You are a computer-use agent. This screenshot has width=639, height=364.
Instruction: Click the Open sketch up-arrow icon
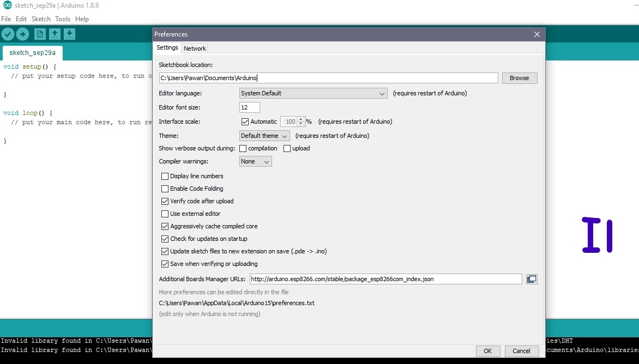point(55,34)
